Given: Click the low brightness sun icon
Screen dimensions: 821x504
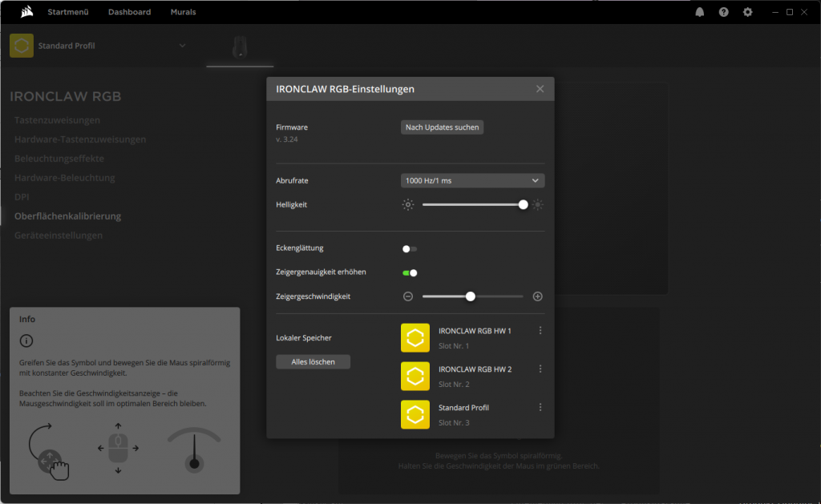Looking at the screenshot, I should pos(408,204).
